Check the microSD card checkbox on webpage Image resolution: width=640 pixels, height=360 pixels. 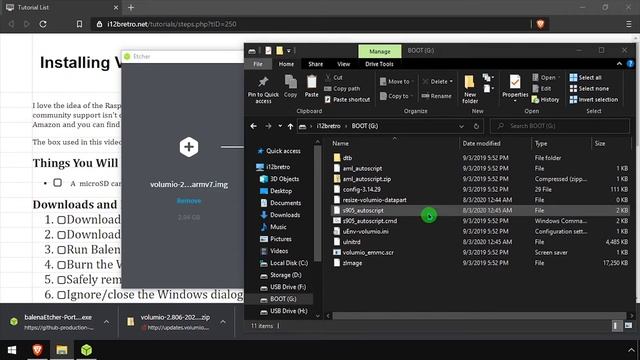pos(58,182)
